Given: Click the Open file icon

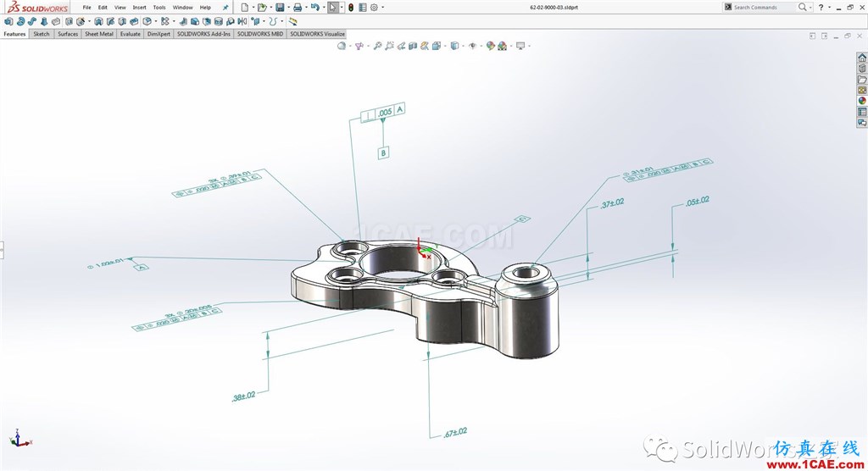Looking at the screenshot, I should [x=262, y=7].
